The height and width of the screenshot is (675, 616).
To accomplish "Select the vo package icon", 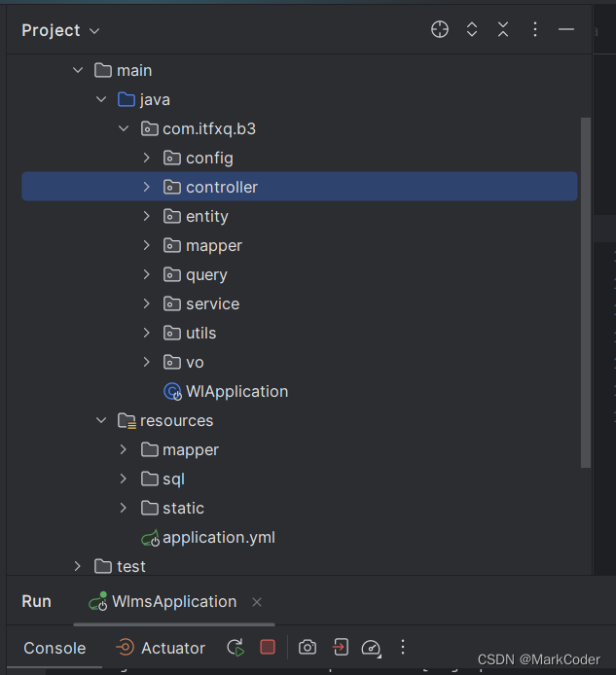I will [172, 362].
